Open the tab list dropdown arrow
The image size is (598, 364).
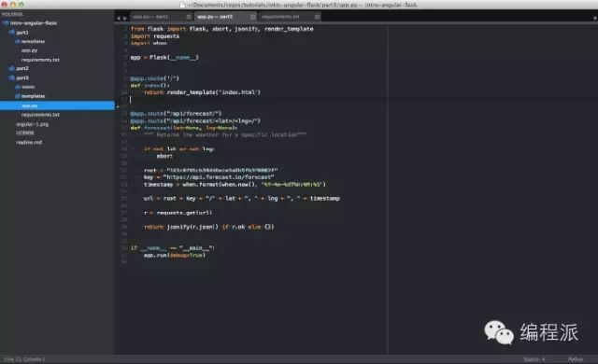594,18
